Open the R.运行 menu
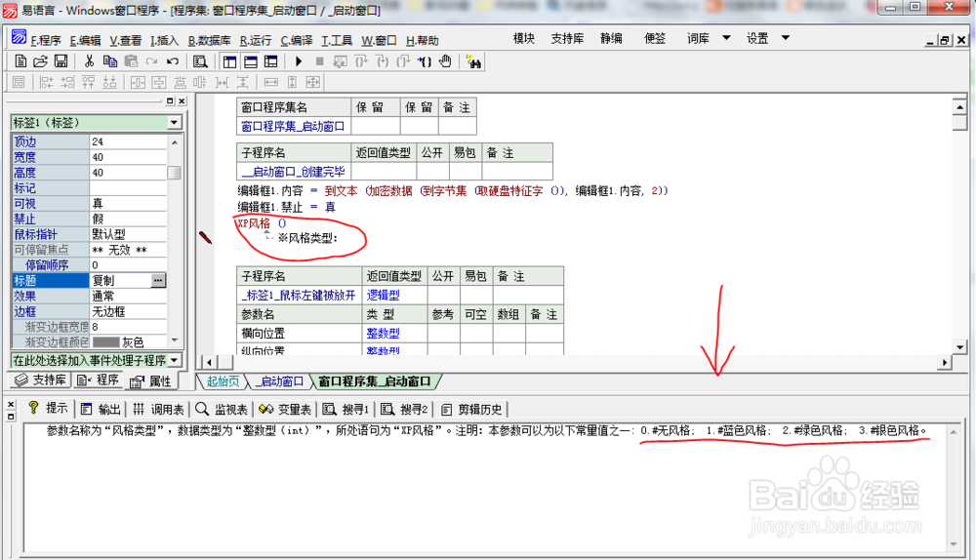Image resolution: width=976 pixels, height=560 pixels. tap(256, 40)
